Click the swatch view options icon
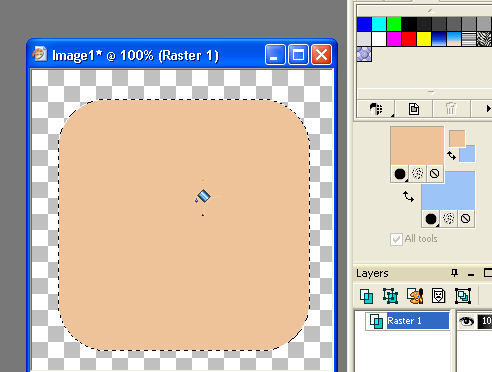This screenshot has height=372, width=492. (x=376, y=109)
